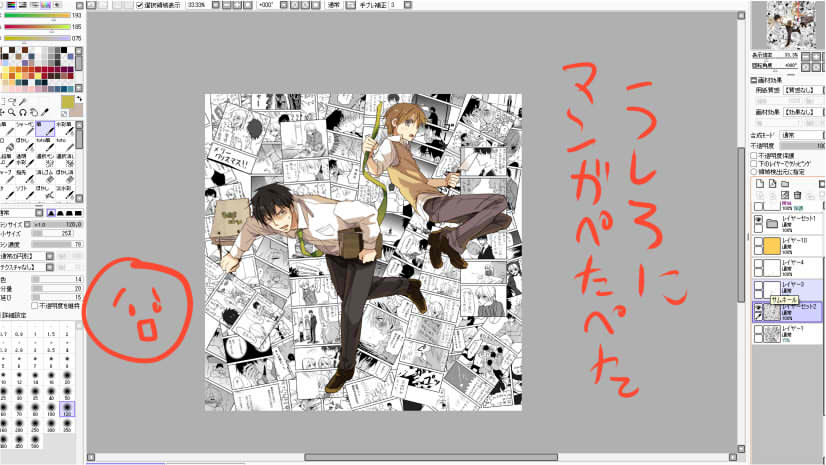Click the foreground color swatch

point(67,102)
